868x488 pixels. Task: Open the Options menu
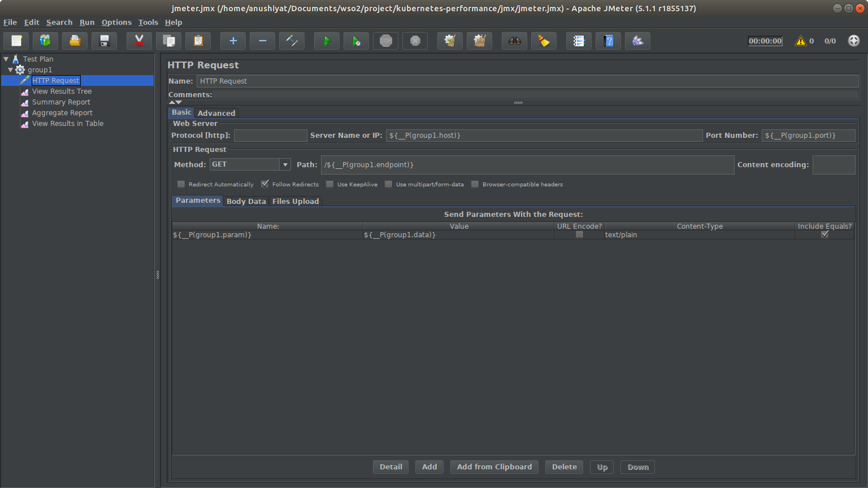click(116, 22)
